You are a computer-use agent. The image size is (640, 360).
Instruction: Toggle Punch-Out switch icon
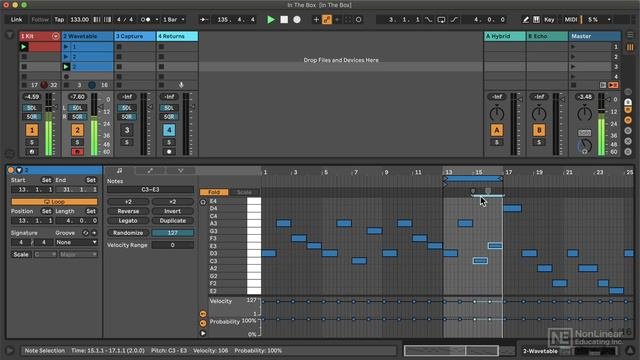coord(454,19)
